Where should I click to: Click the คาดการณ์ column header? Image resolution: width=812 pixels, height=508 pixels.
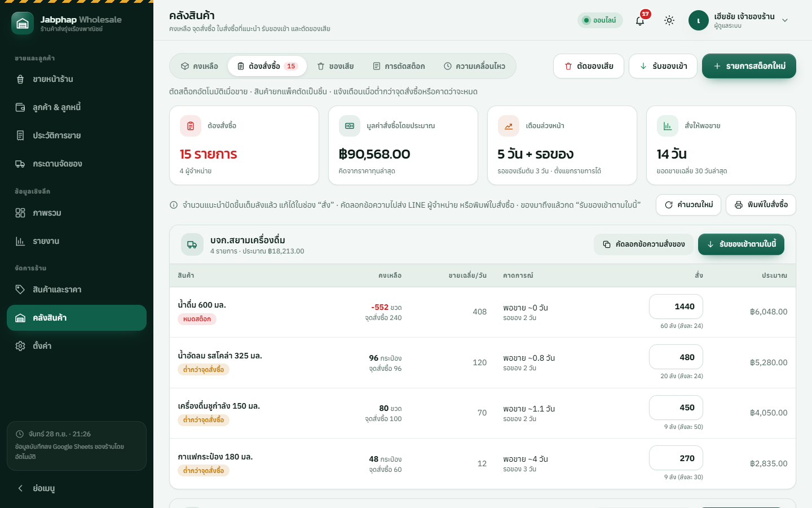click(518, 275)
